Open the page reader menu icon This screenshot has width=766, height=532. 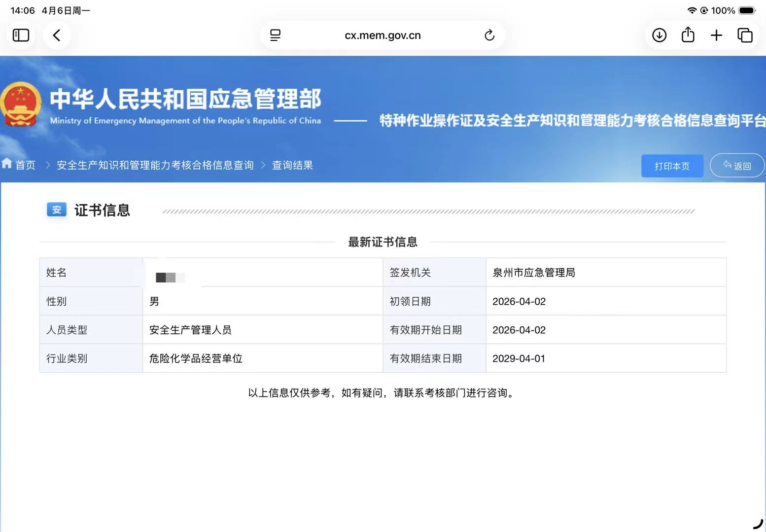coord(276,35)
